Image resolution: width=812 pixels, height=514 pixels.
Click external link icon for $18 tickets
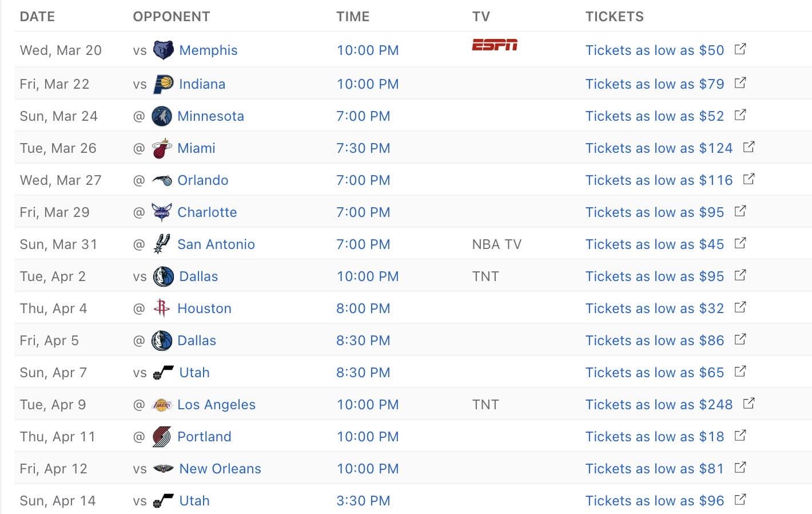click(x=740, y=436)
